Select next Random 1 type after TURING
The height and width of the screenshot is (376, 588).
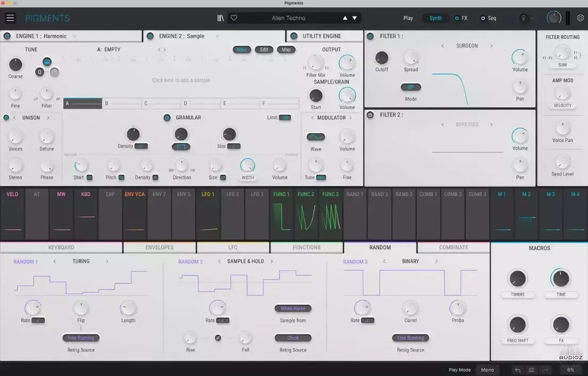(107, 261)
